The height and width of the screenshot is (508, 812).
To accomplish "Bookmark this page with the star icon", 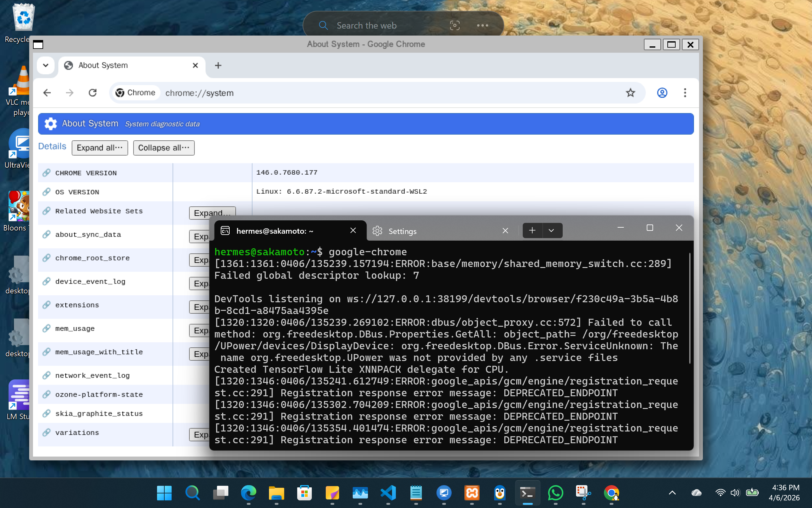I will [x=630, y=93].
